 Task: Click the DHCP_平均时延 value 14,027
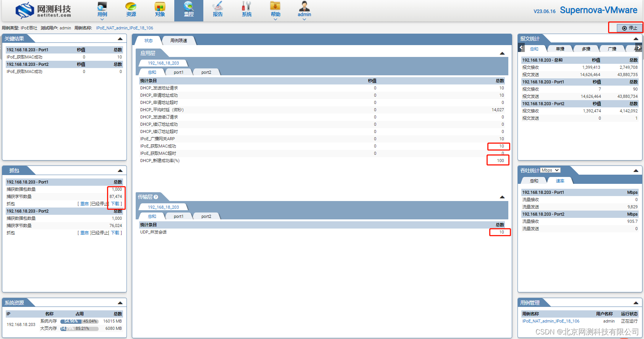pyautogui.click(x=498, y=110)
